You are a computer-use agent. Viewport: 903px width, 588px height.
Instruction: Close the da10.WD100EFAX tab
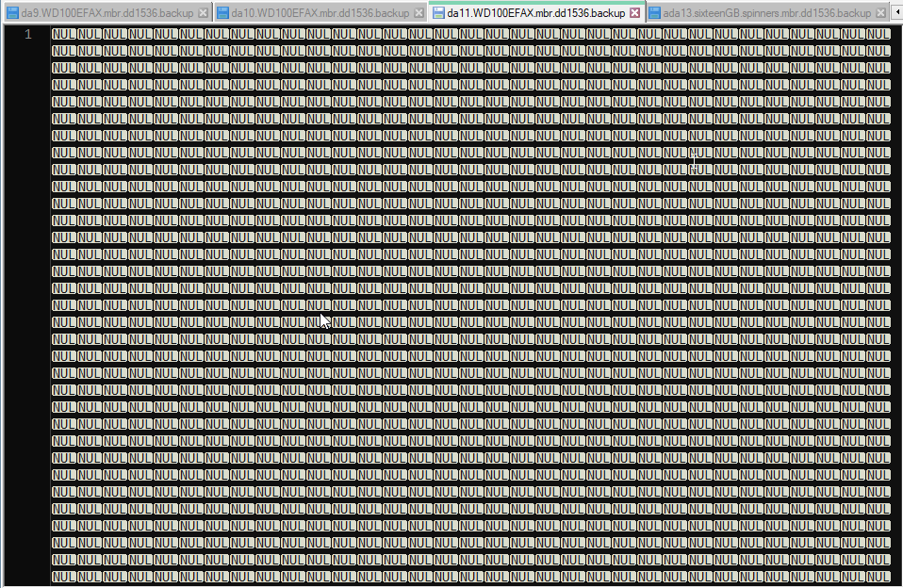[419, 12]
